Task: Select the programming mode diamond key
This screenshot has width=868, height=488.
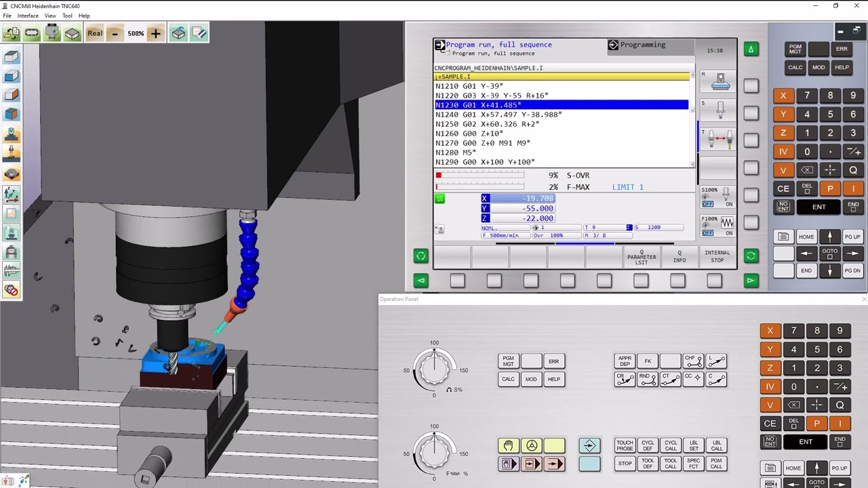Action: [x=589, y=445]
